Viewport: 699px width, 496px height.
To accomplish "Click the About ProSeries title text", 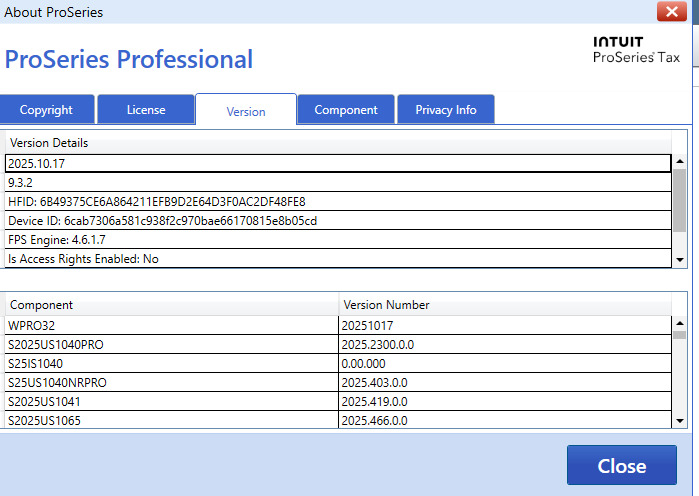I will pos(53,12).
